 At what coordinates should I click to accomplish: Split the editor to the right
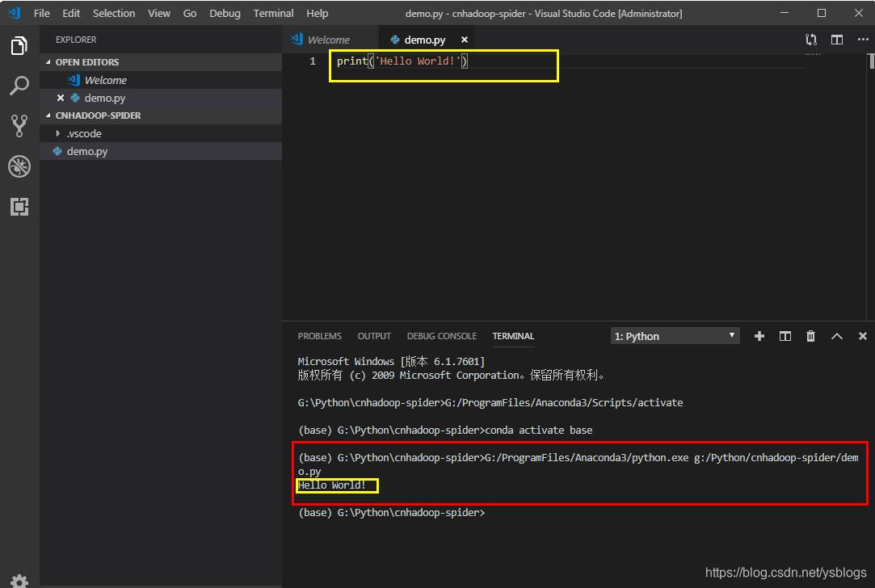[x=836, y=40]
